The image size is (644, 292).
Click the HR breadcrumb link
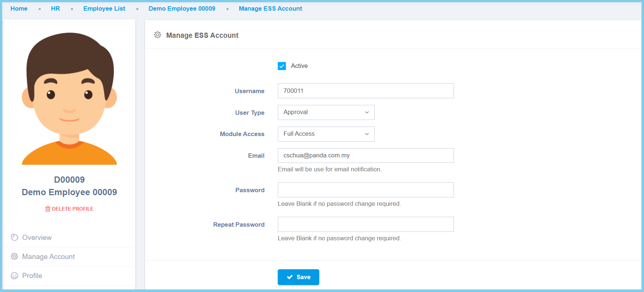(x=55, y=8)
